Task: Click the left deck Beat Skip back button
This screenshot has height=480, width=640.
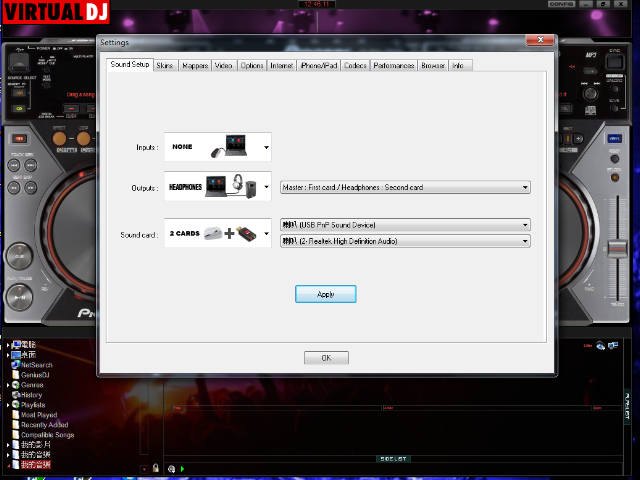Action: tap(14, 188)
